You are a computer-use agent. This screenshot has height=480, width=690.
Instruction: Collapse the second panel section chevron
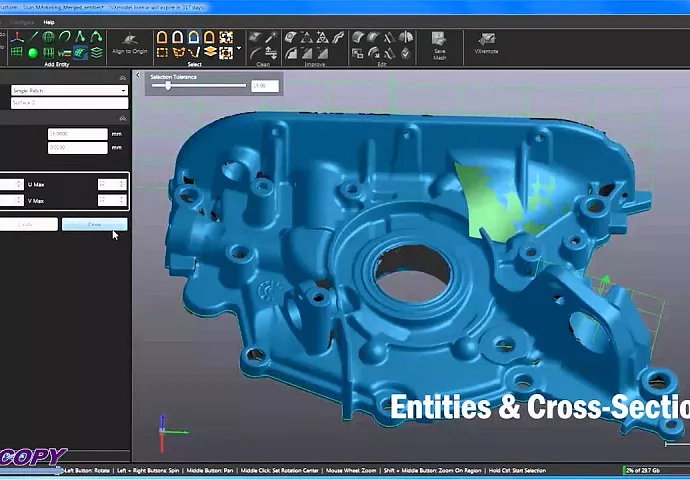tap(123, 117)
